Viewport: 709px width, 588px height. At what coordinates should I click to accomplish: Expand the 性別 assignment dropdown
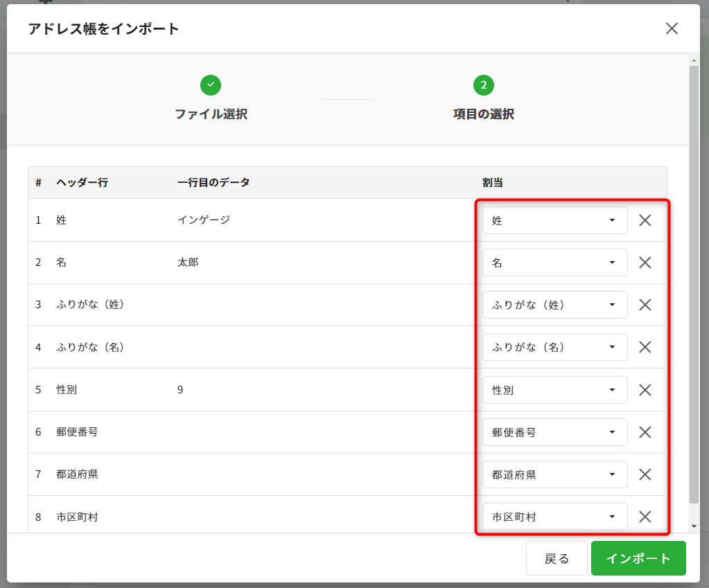click(554, 390)
